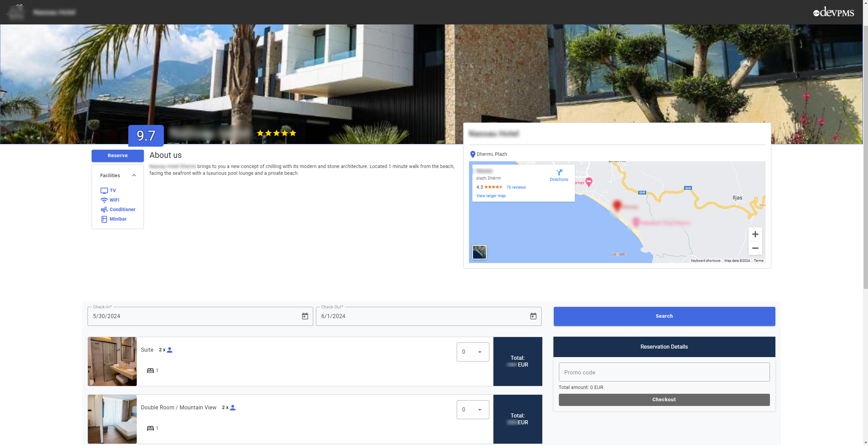Image resolution: width=868 pixels, height=445 pixels.
Task: Open the Check-In calendar picker icon
Action: [x=305, y=316]
